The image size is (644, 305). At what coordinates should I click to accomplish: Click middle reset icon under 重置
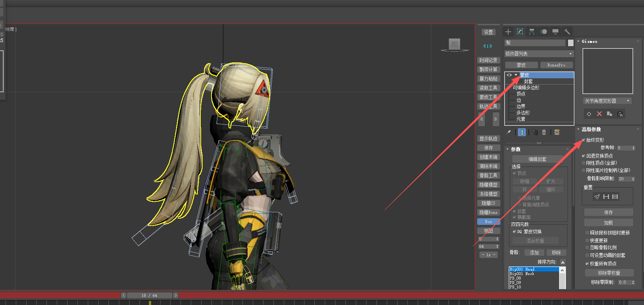(x=606, y=197)
